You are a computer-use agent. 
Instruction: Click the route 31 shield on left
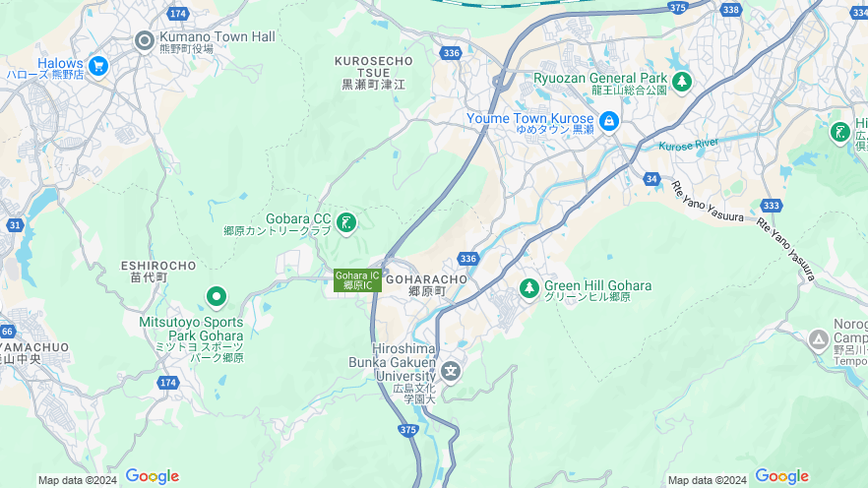pyautogui.click(x=15, y=225)
